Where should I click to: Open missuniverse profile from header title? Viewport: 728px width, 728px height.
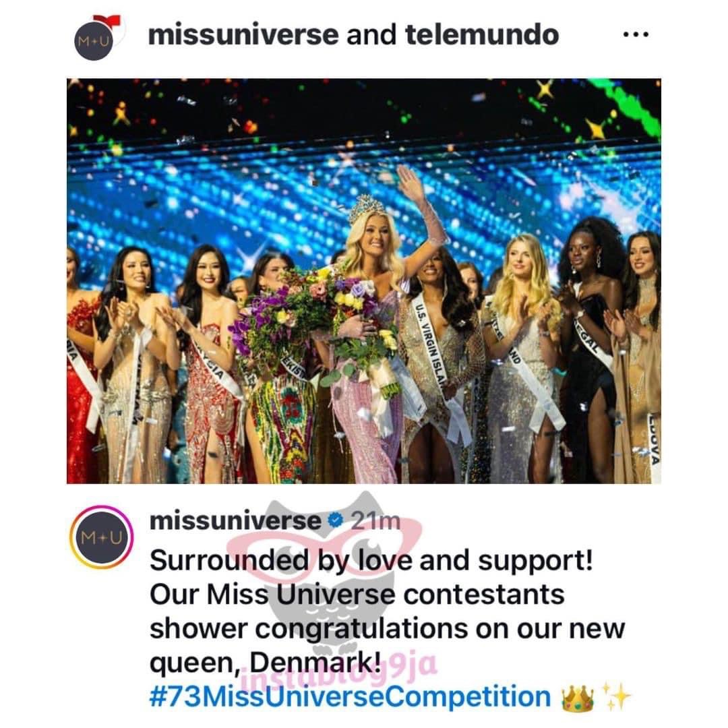243,35
